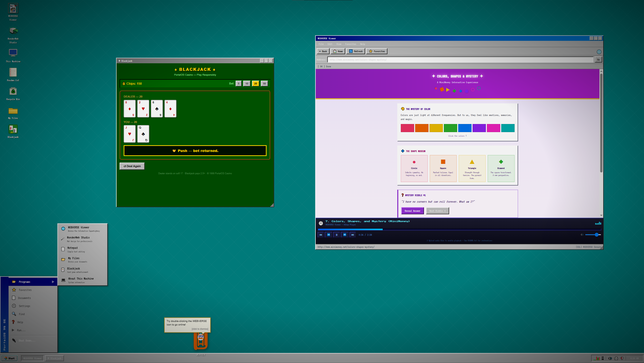Select the 5 chip bet option
This screenshot has width=644, height=363.
pos(238,84)
